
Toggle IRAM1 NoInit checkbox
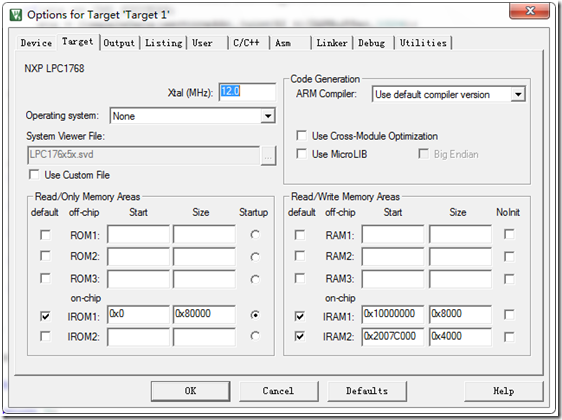coord(509,315)
